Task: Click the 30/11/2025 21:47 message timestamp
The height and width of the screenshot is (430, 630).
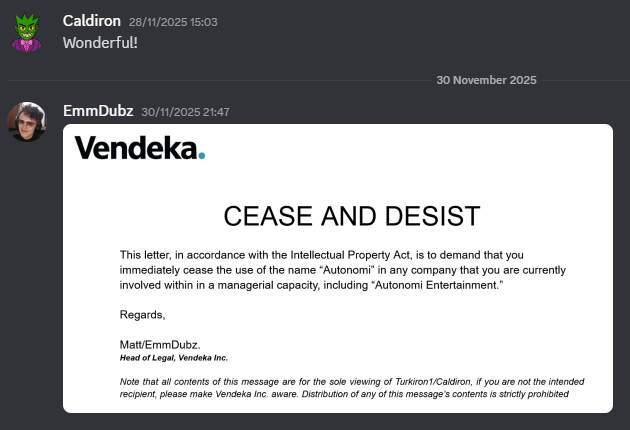Action: [186, 112]
